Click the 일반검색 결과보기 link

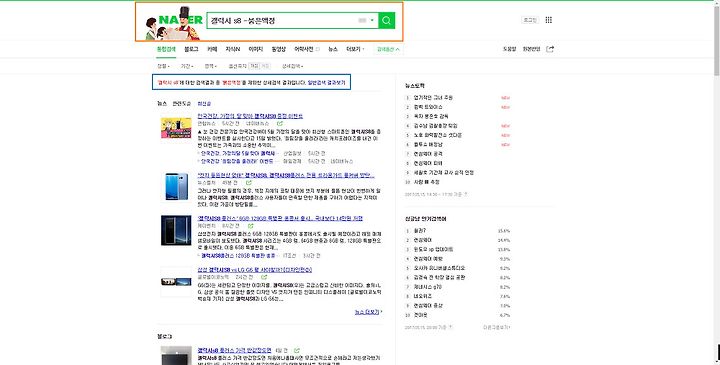326,83
